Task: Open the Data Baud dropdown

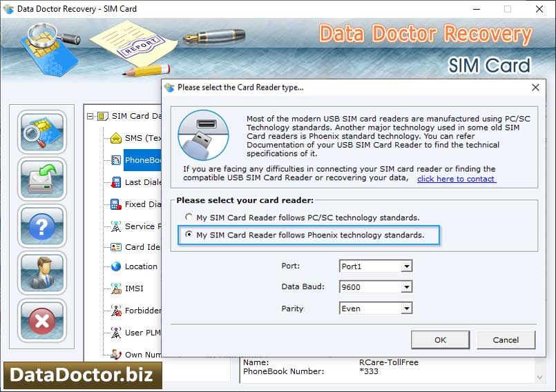Action: tap(406, 287)
